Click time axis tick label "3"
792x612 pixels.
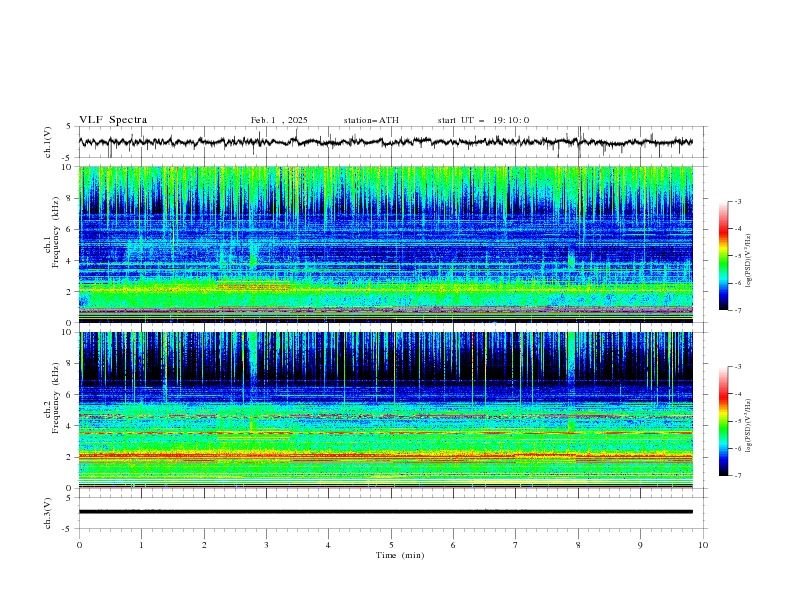[266, 545]
